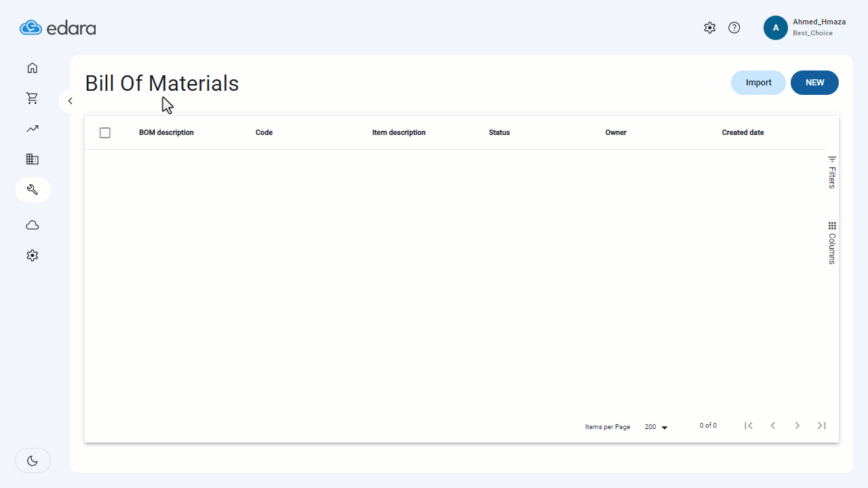This screenshot has height=488, width=868.
Task: Click the Import button
Action: coord(758,83)
